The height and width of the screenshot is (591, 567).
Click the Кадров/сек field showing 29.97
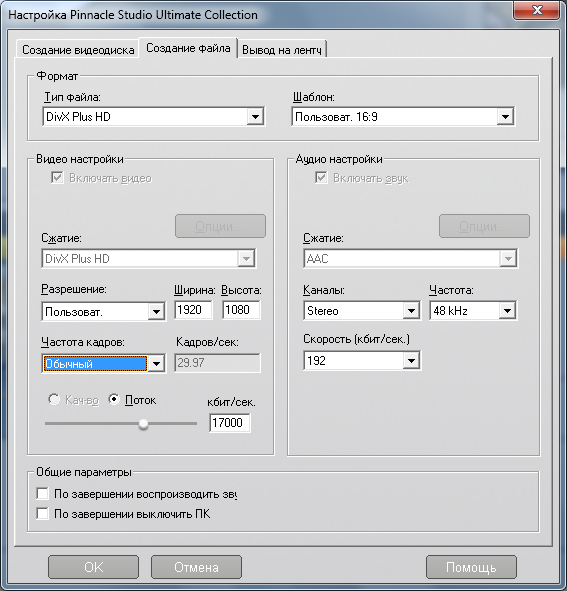click(217, 363)
